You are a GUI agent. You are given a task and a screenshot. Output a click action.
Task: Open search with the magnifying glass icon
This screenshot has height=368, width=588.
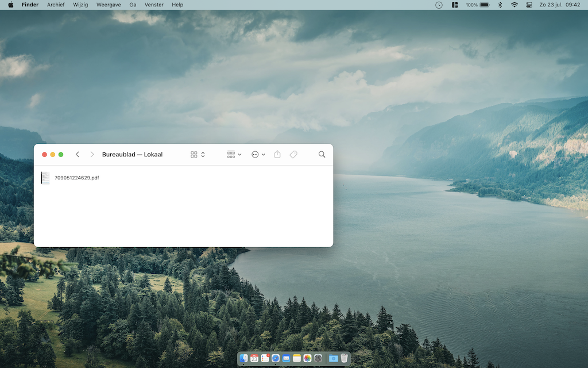(x=322, y=154)
